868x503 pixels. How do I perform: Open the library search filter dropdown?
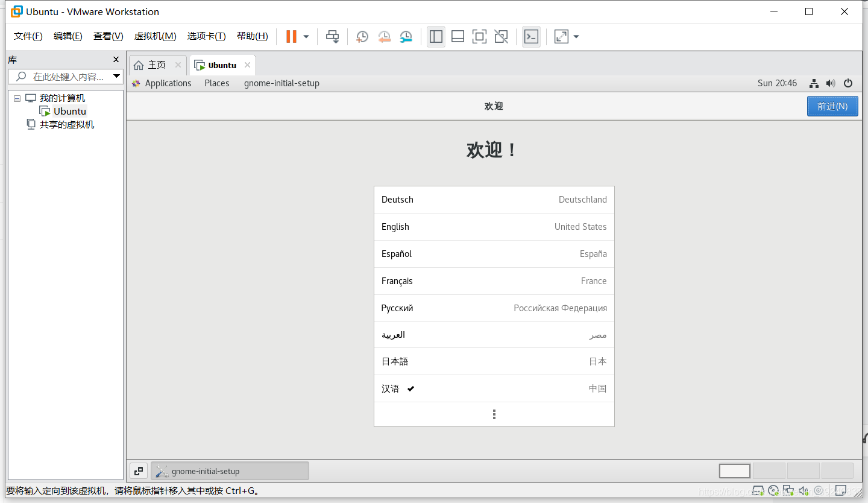117,77
